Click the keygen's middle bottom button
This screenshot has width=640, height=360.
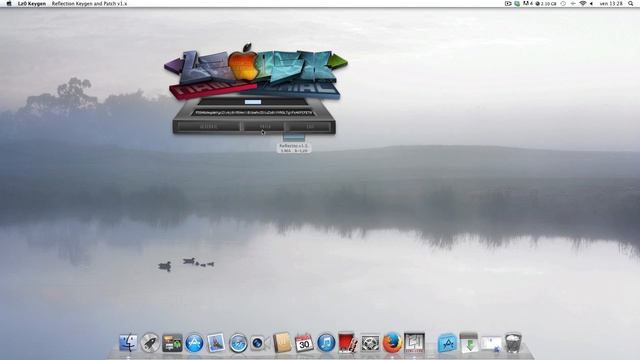(x=264, y=127)
